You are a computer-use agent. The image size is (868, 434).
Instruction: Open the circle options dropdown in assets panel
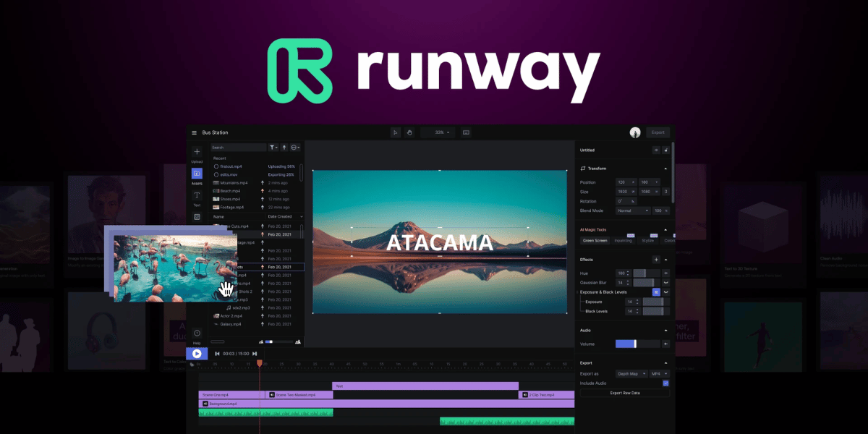point(295,147)
